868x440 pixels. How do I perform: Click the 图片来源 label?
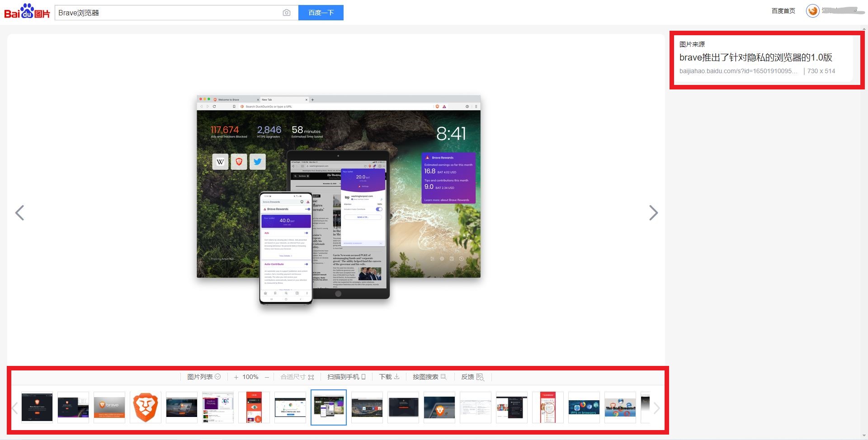coord(692,44)
